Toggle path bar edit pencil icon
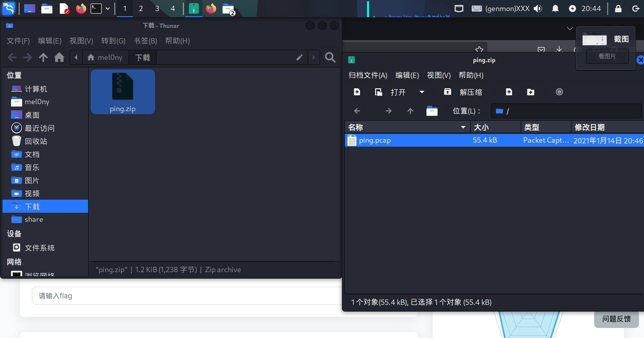 click(299, 58)
